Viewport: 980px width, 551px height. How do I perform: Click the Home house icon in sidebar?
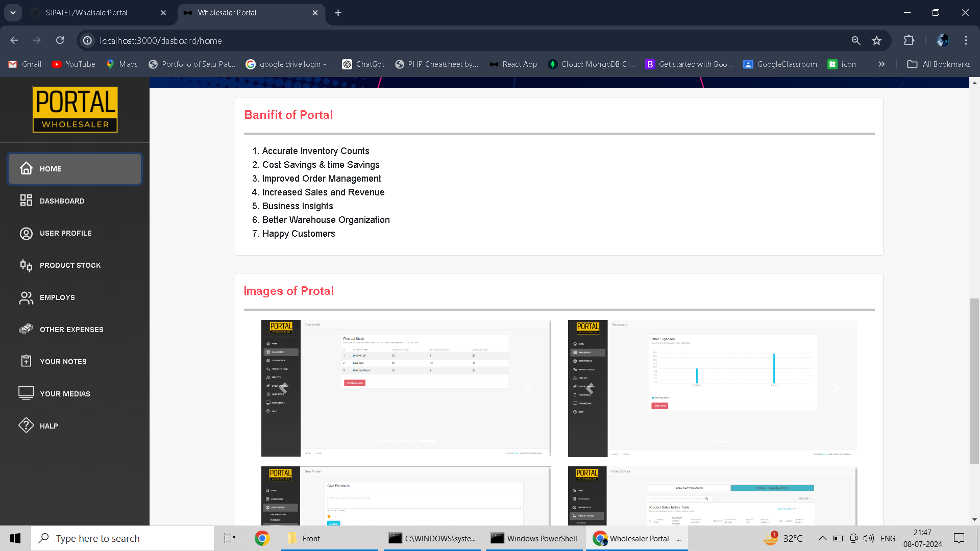pos(26,168)
